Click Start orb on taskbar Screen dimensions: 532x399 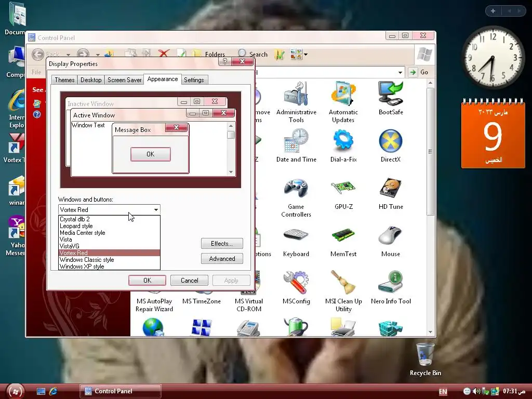click(x=15, y=391)
